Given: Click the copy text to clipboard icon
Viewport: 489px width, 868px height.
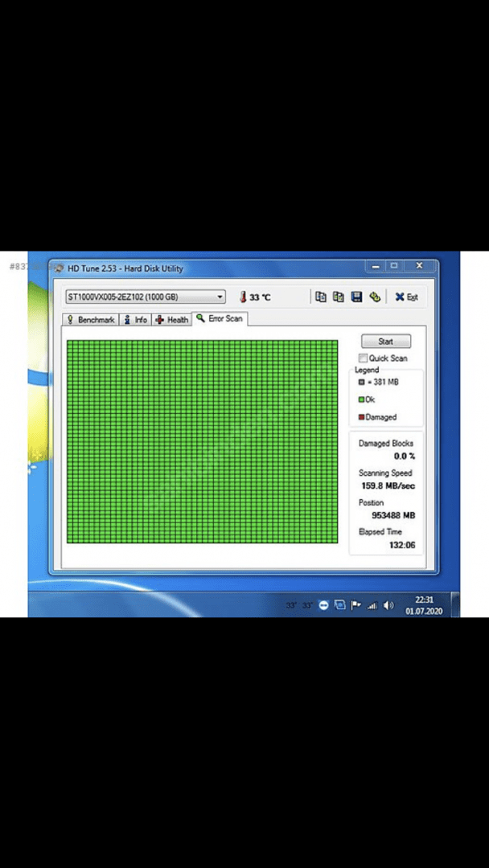Looking at the screenshot, I should (321, 297).
